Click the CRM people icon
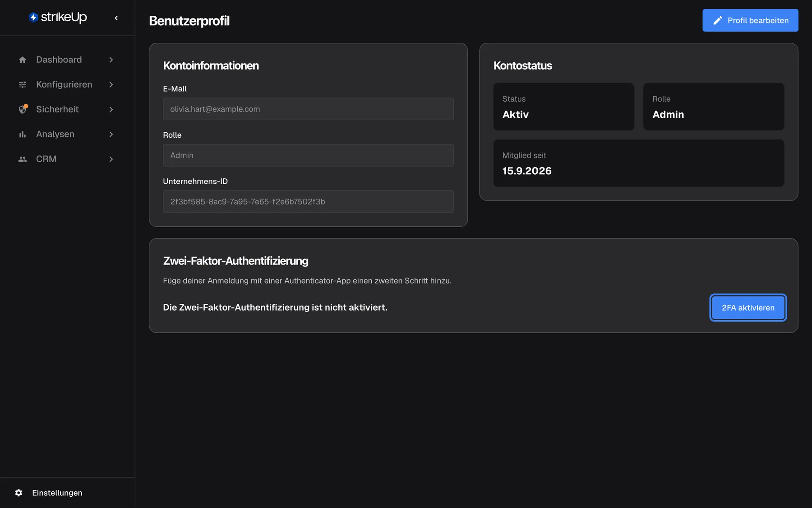This screenshot has height=508, width=812. [x=23, y=159]
